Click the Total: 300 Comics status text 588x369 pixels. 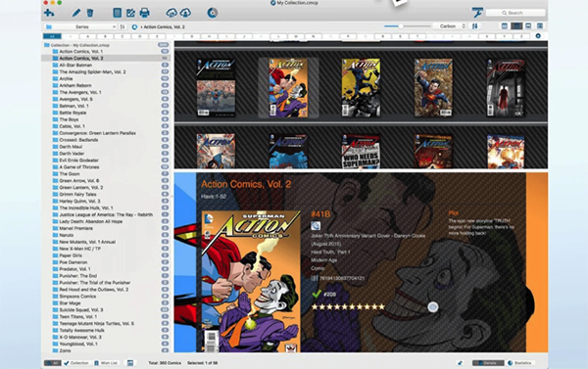tap(165, 362)
